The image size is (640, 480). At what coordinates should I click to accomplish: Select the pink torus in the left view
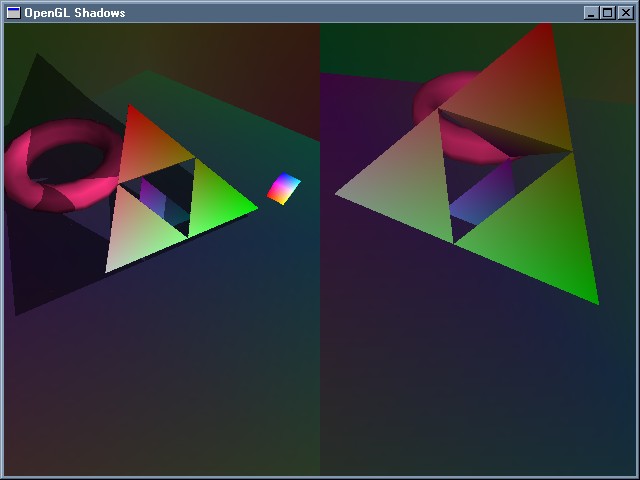tap(30, 182)
